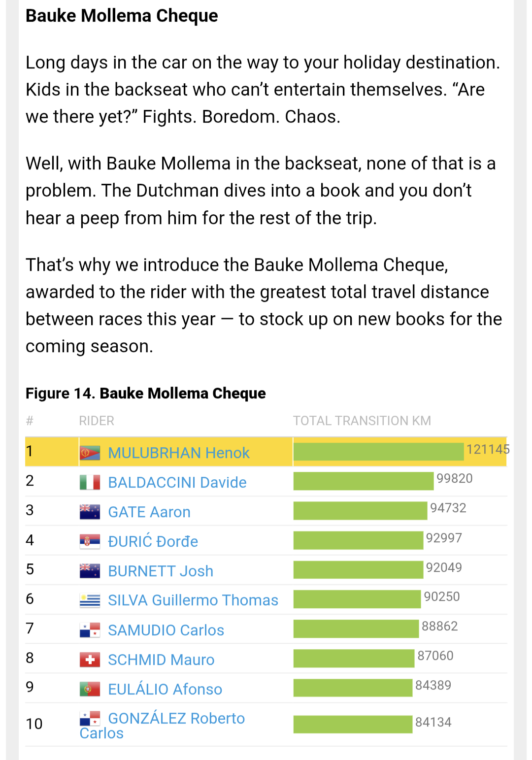Click the Italian flag beside Baldaccini
Screen dimensions: 532x760
[x=90, y=482]
